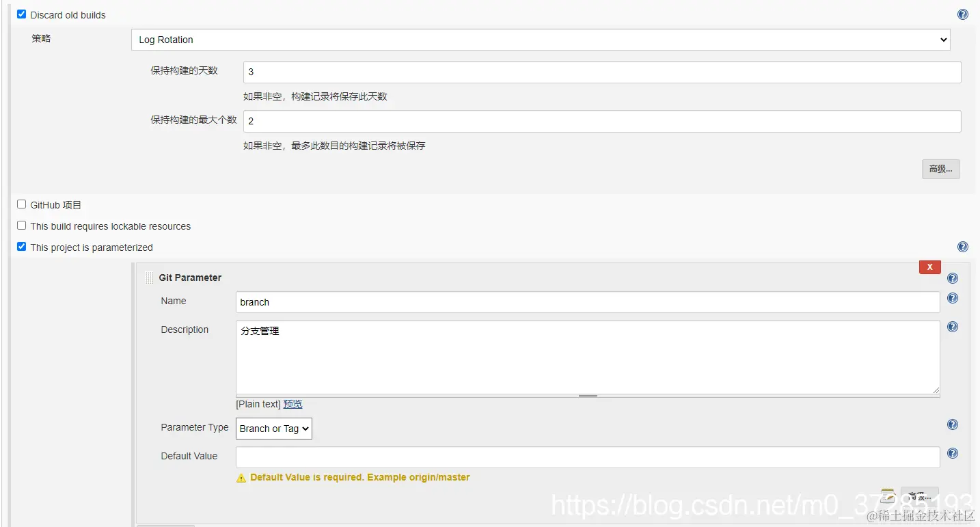Viewport: 980px width, 527px height.
Task: Focus the empty Default Value field
Action: coord(588,457)
